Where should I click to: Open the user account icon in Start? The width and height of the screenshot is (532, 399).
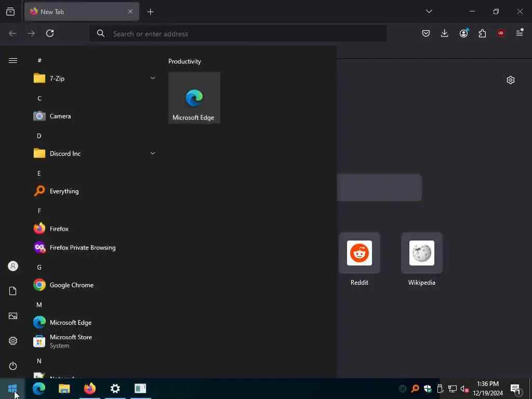point(13,266)
